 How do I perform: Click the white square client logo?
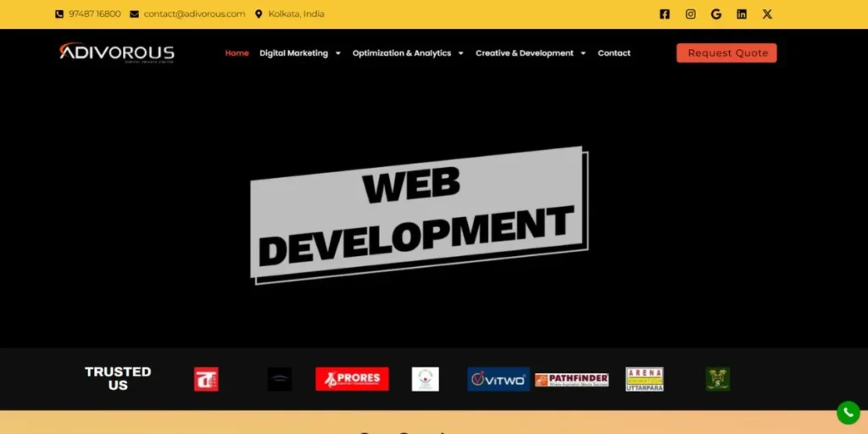(x=426, y=379)
